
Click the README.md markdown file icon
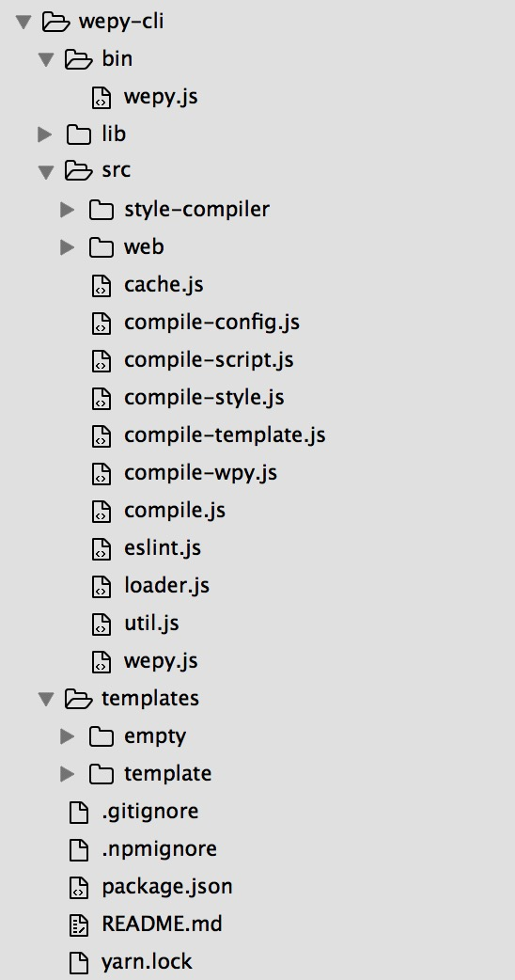(79, 925)
